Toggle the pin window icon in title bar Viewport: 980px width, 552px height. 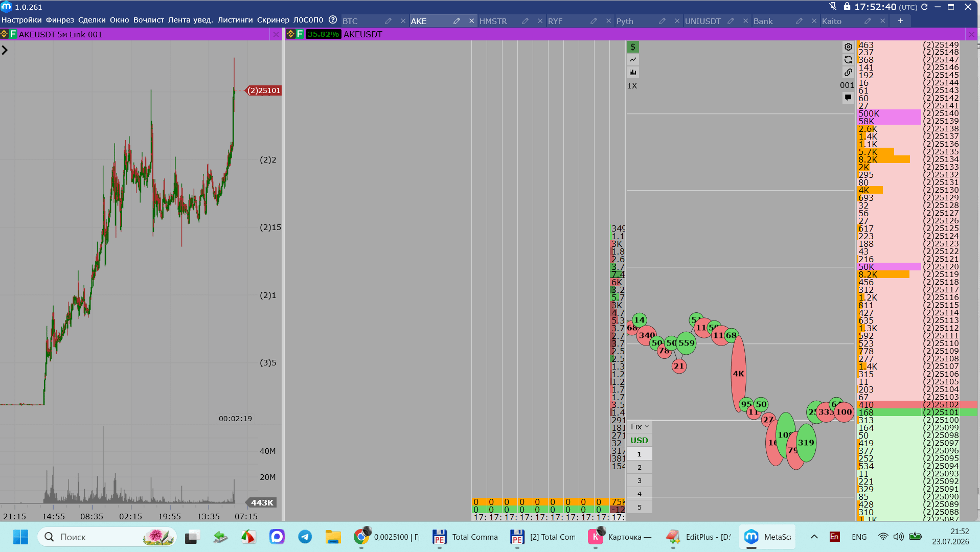(833, 7)
